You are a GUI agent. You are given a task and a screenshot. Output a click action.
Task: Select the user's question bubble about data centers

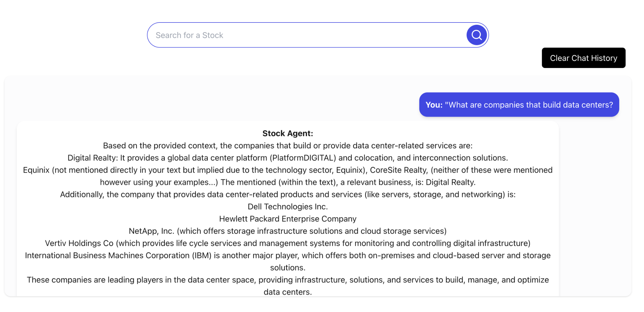519,104
